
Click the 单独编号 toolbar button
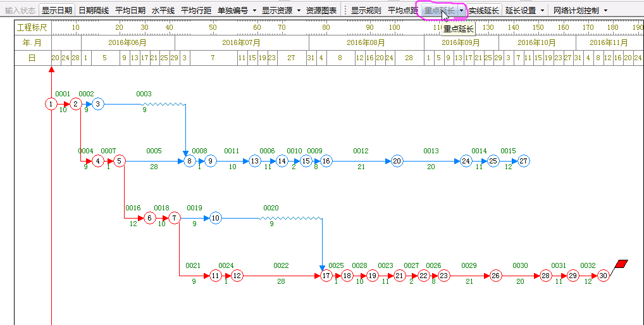(233, 10)
